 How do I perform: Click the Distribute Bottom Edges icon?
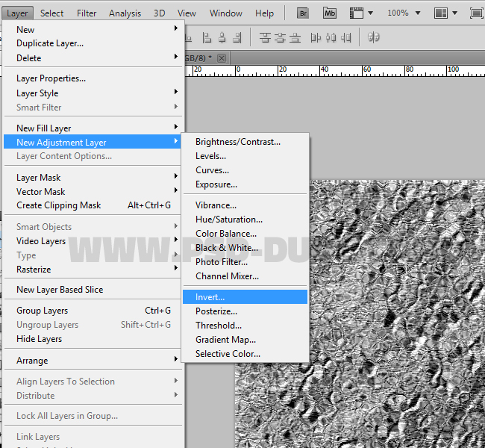(x=295, y=37)
